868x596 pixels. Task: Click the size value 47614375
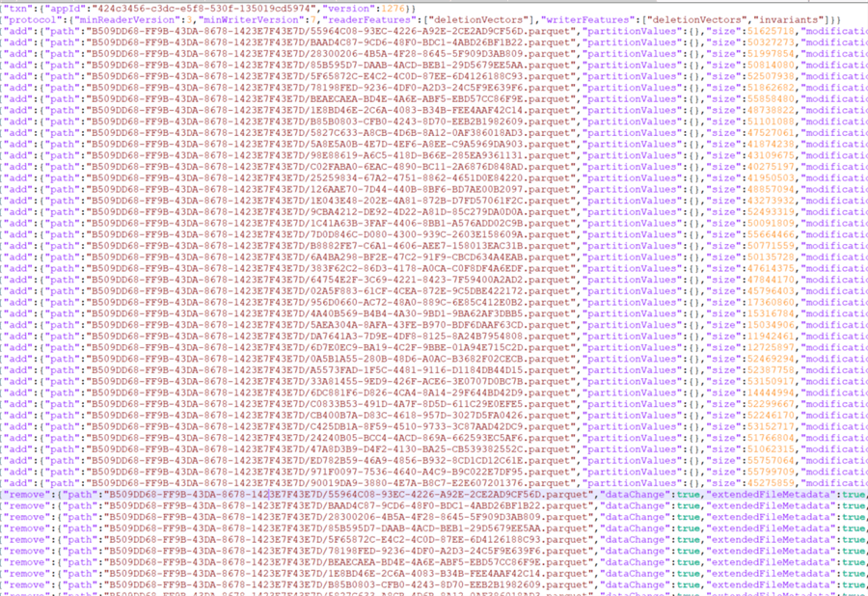pos(772,268)
